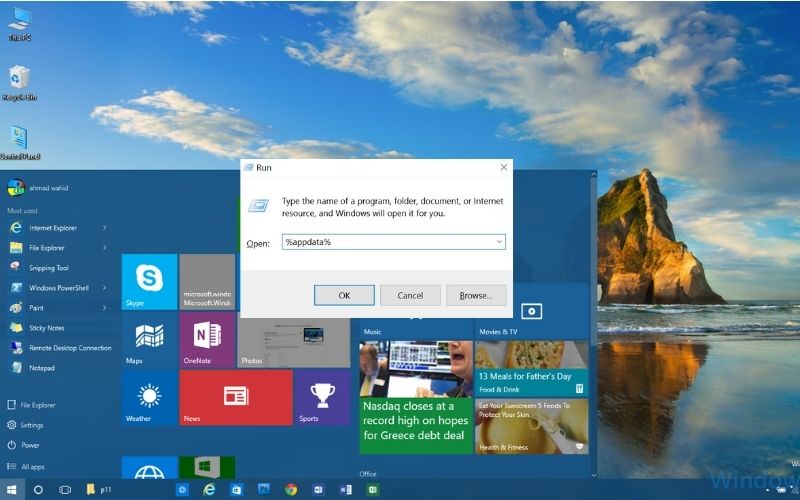The height and width of the screenshot is (500, 800).
Task: Open the Weather tile
Action: tap(149, 397)
